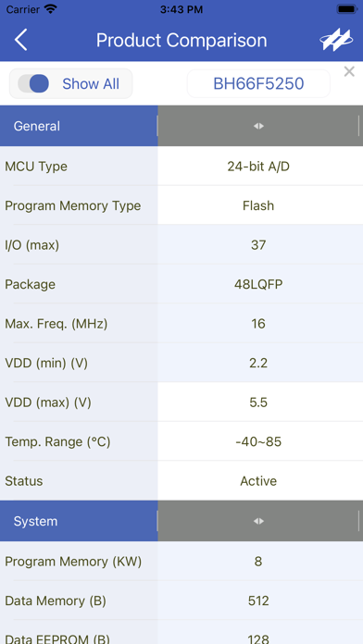Image resolution: width=363 pixels, height=644 pixels.
Task: Collapse the General section header
Action: (79, 126)
